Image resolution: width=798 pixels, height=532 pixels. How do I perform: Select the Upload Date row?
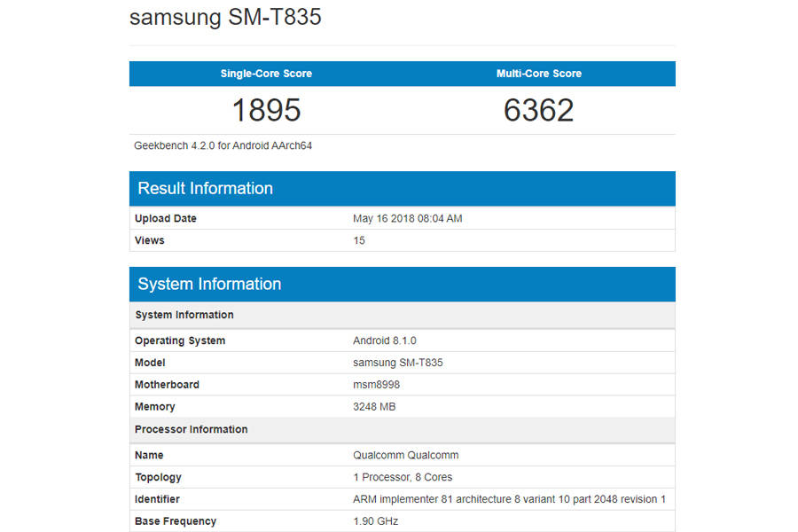165,218
